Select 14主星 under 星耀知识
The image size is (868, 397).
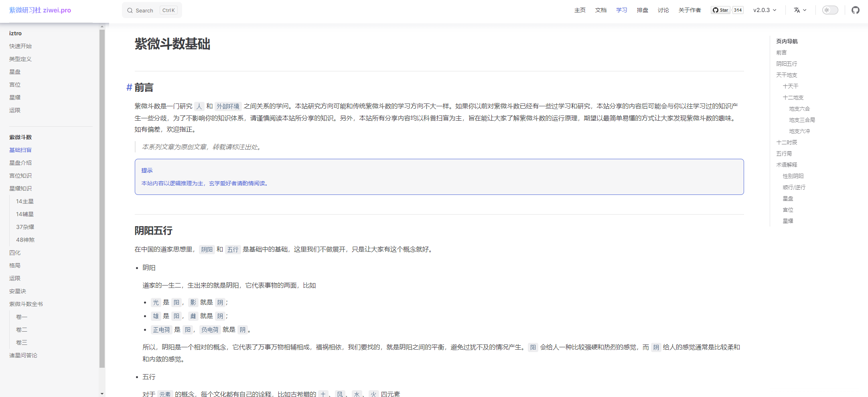(x=25, y=201)
